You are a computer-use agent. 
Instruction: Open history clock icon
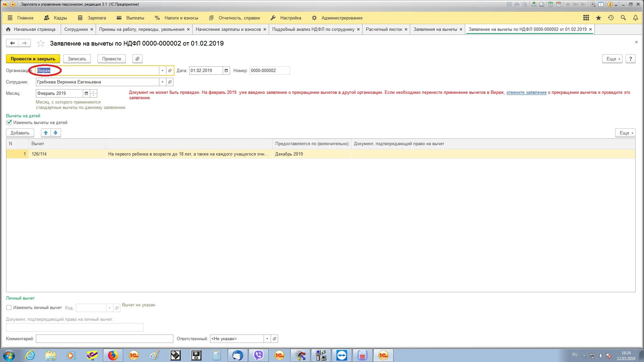tap(611, 18)
